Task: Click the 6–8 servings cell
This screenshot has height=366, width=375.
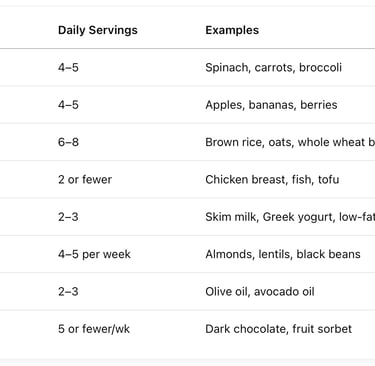Action: (68, 142)
